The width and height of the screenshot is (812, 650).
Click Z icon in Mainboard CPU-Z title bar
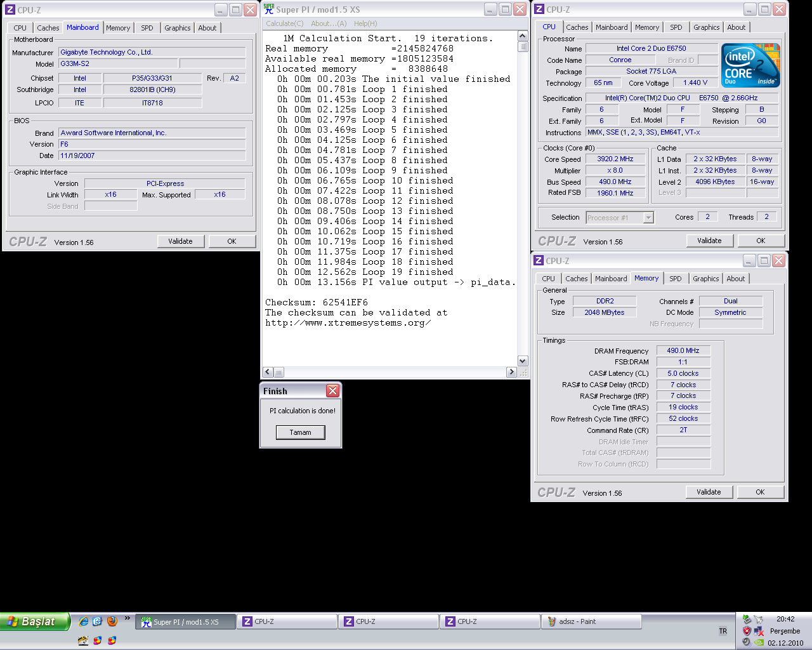10,10
